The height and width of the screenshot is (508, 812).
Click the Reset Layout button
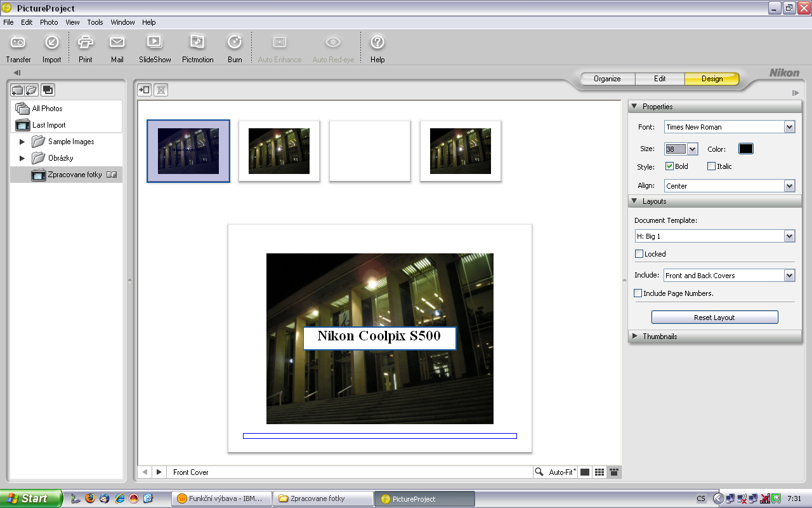pyautogui.click(x=714, y=317)
